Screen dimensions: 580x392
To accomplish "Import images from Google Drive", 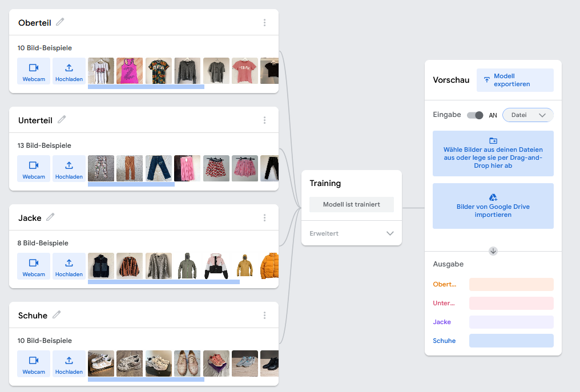I will pos(493,206).
